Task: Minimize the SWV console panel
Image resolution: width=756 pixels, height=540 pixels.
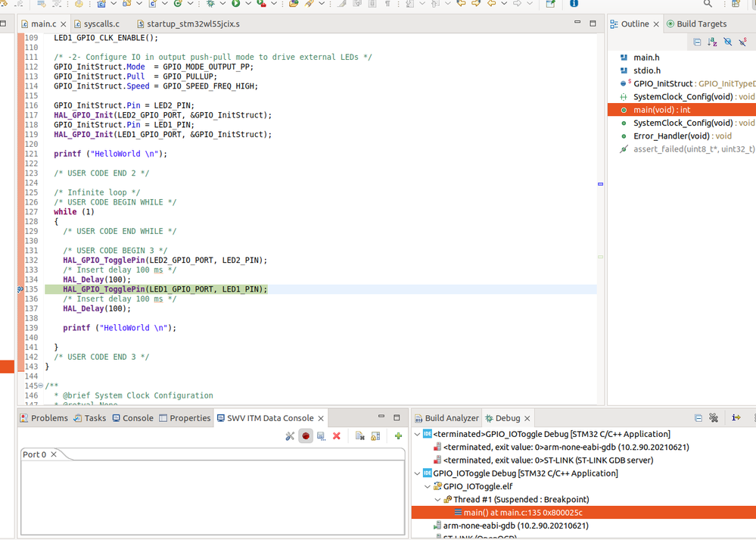Action: pos(381,417)
